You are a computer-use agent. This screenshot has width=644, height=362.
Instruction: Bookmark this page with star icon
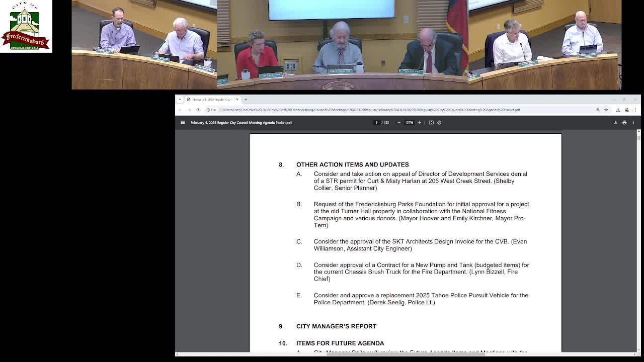point(606,110)
